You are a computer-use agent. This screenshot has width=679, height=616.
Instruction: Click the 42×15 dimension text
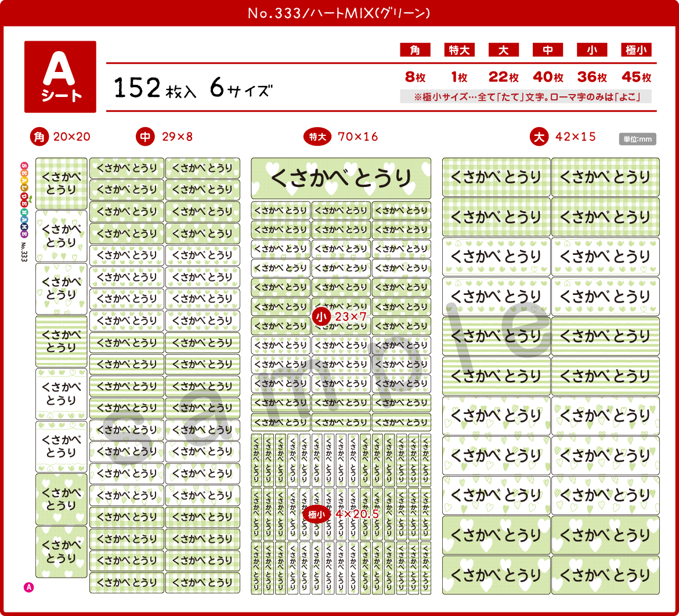(576, 137)
